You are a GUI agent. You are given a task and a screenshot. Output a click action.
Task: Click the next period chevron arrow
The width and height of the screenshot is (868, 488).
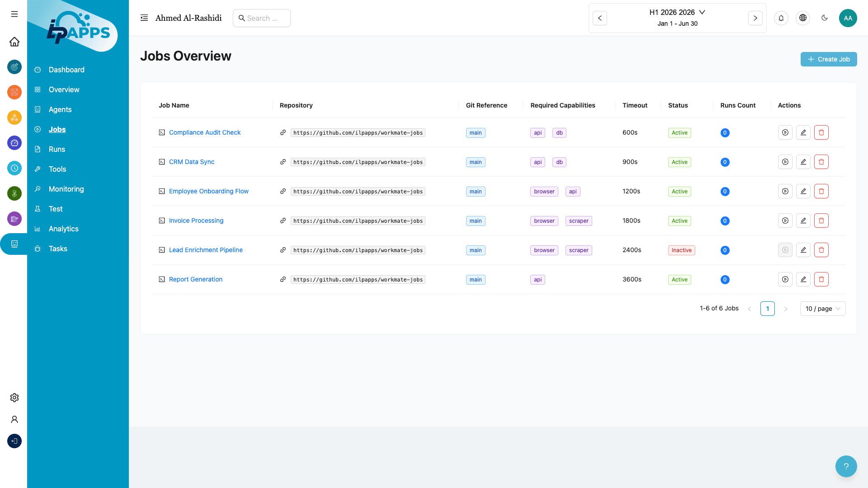click(755, 18)
